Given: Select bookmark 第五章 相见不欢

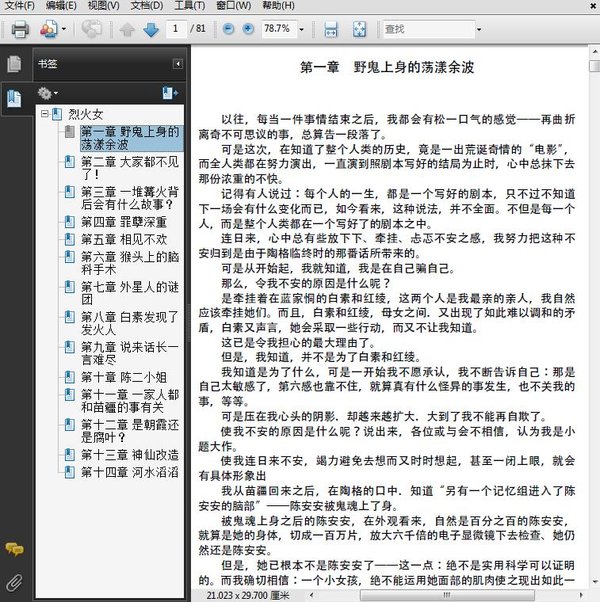Looking at the screenshot, I should point(124,239).
